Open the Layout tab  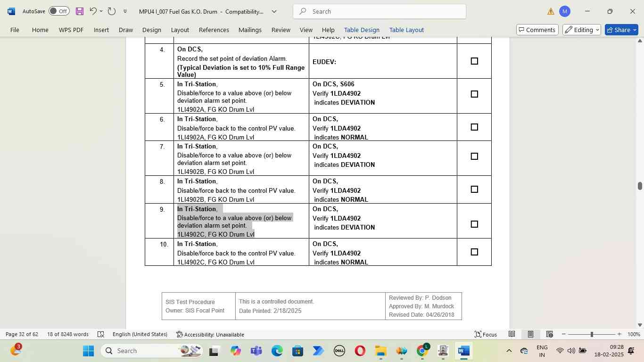(x=180, y=30)
